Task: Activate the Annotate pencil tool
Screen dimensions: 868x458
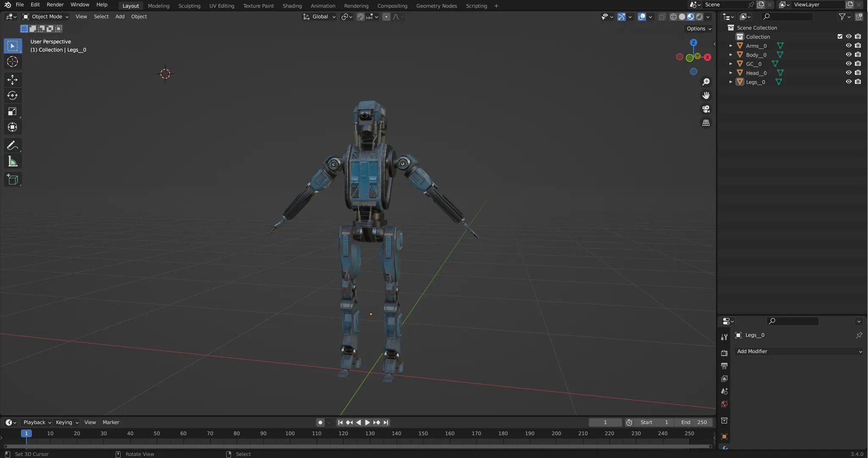Action: coord(12,146)
